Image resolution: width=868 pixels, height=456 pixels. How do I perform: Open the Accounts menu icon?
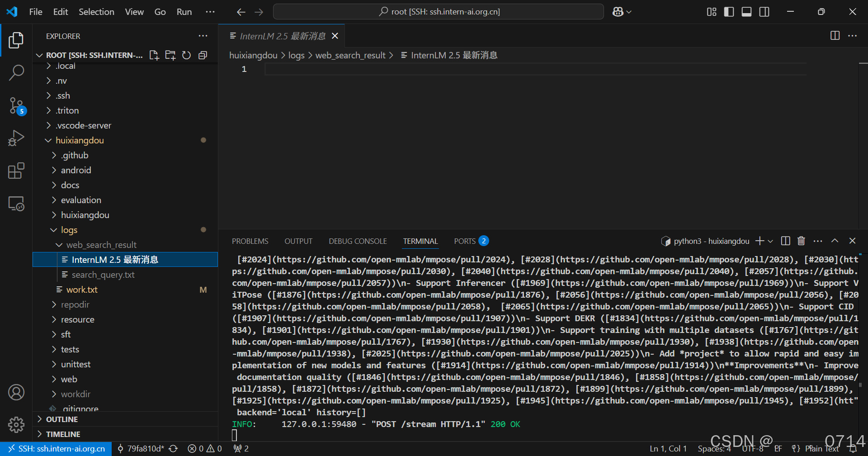point(16,392)
